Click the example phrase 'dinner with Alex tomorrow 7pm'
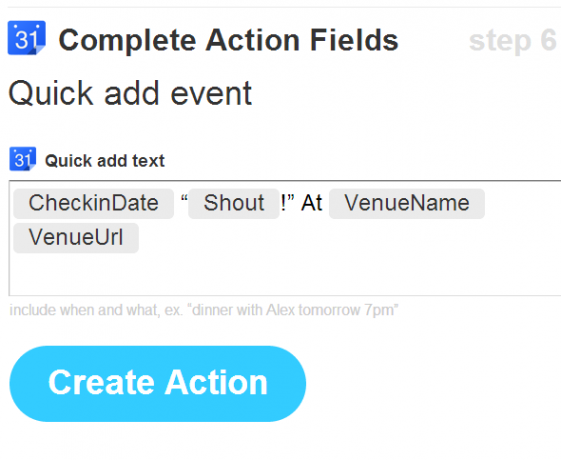Viewport: 561px width, 460px height. (295, 310)
